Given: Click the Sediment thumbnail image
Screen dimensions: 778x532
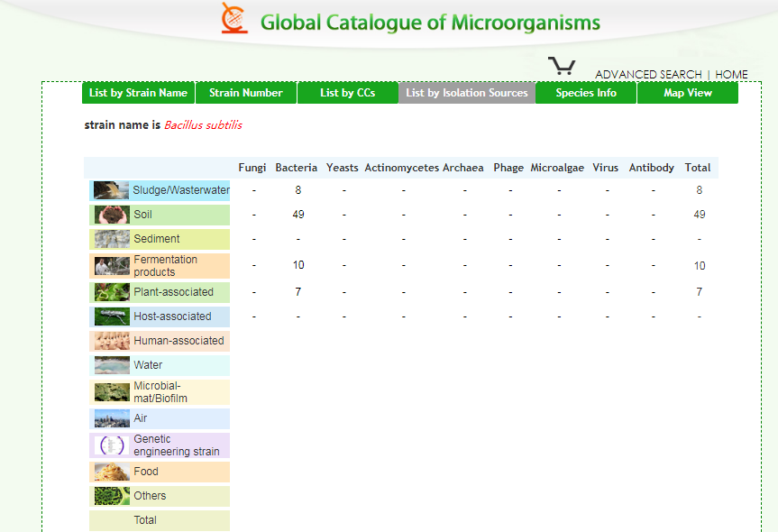Looking at the screenshot, I should 112,239.
